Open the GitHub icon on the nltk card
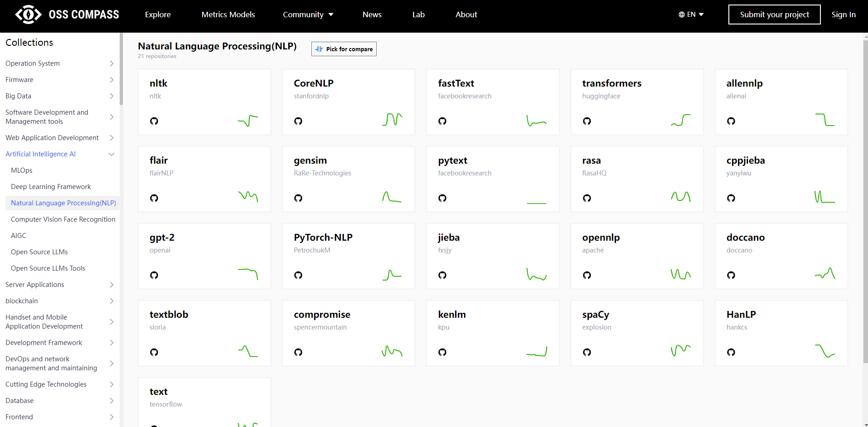Viewport: 868px width, 427px height. click(x=154, y=121)
